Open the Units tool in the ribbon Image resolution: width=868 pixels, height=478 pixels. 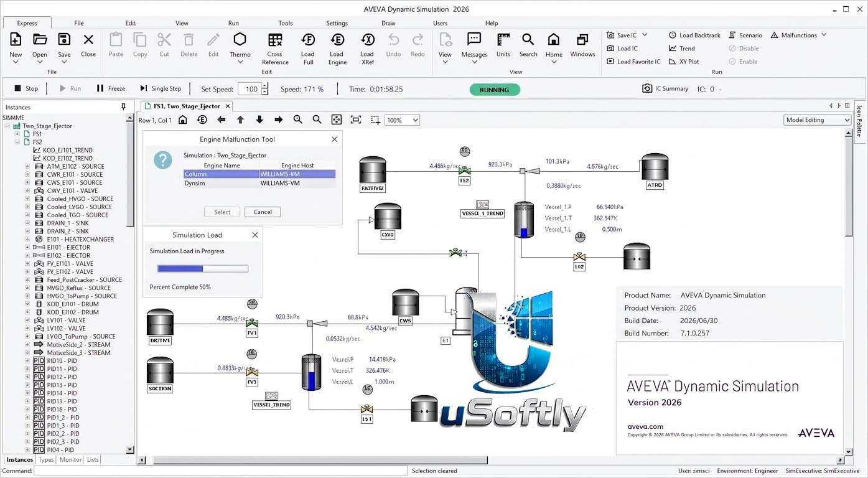click(503, 45)
